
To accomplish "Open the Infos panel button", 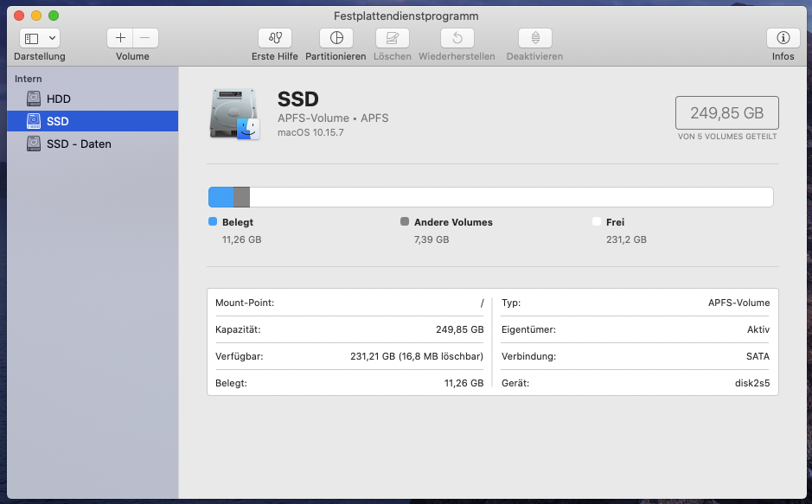I will (x=783, y=38).
